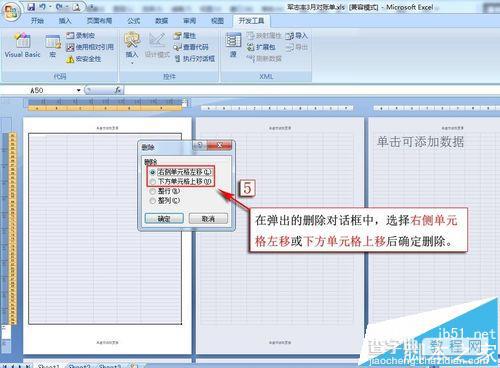Click 执行对话框 (Run Dialog)

coord(195,59)
